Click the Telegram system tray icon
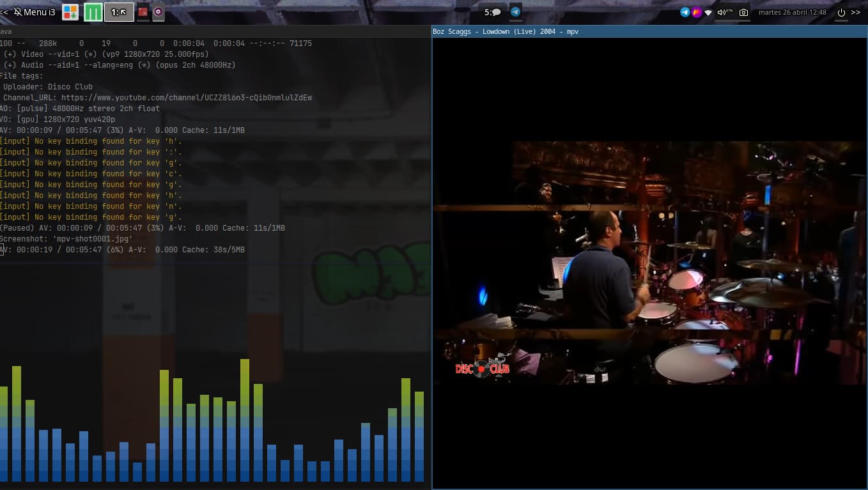 pos(685,12)
